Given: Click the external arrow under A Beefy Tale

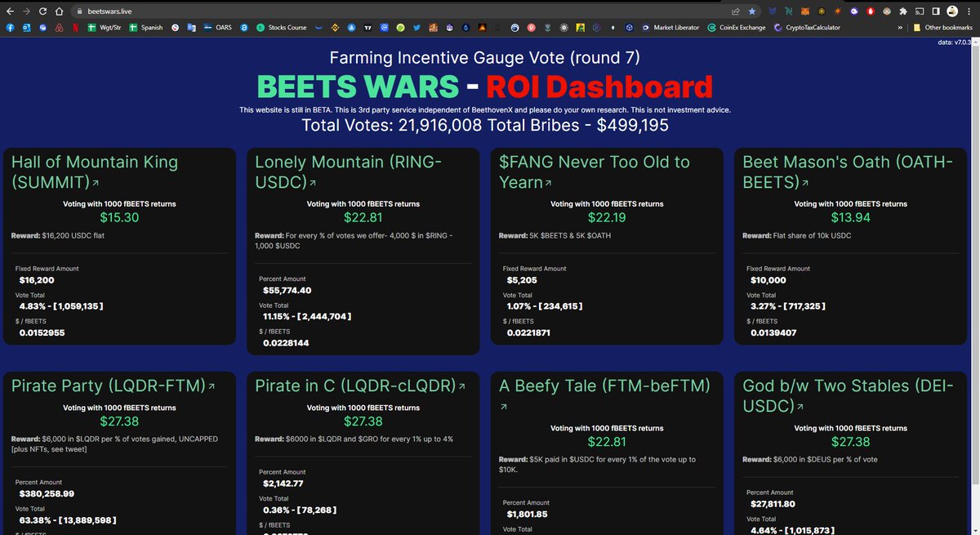Looking at the screenshot, I should pyautogui.click(x=504, y=407).
